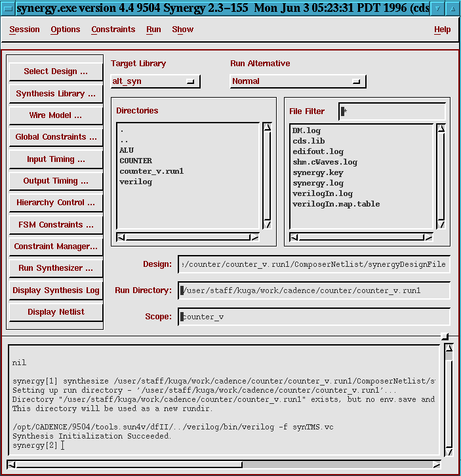Image resolution: width=461 pixels, height=476 pixels.
Task: Click the Select Design button
Action: coord(56,71)
